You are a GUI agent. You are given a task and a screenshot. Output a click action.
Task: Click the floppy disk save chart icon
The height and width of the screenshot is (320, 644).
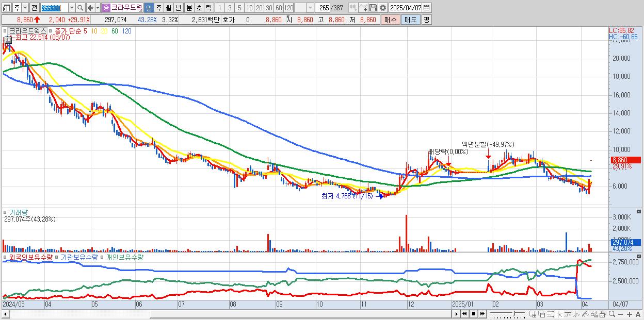[x=373, y=8]
